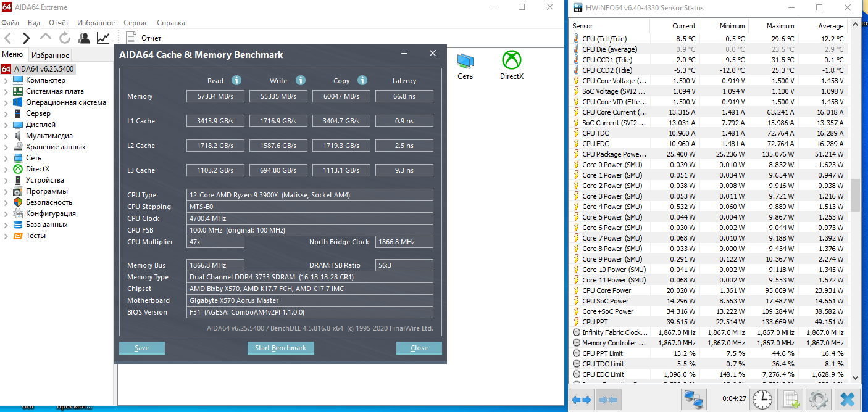Click the База данных tree icon
The width and height of the screenshot is (868, 412).
17,225
